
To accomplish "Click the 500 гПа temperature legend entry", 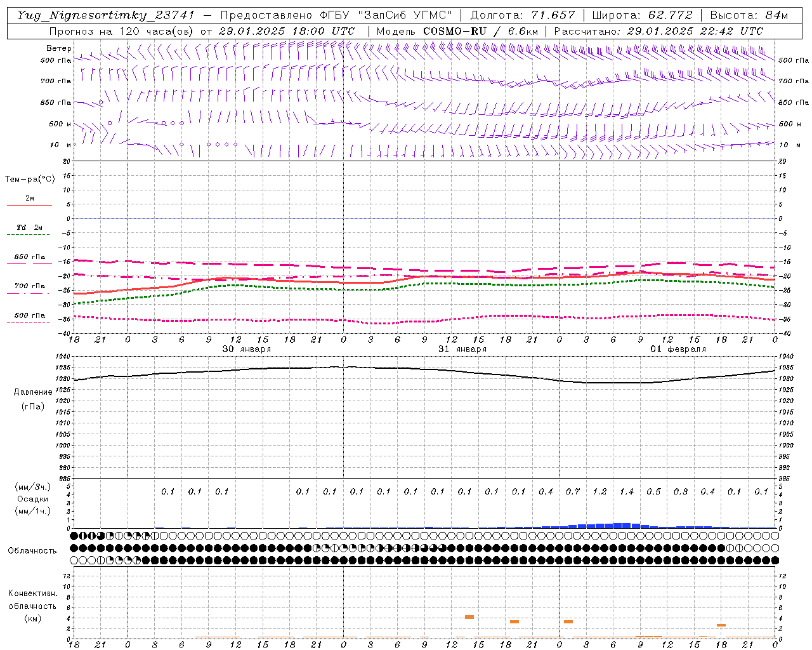I will (x=30, y=315).
